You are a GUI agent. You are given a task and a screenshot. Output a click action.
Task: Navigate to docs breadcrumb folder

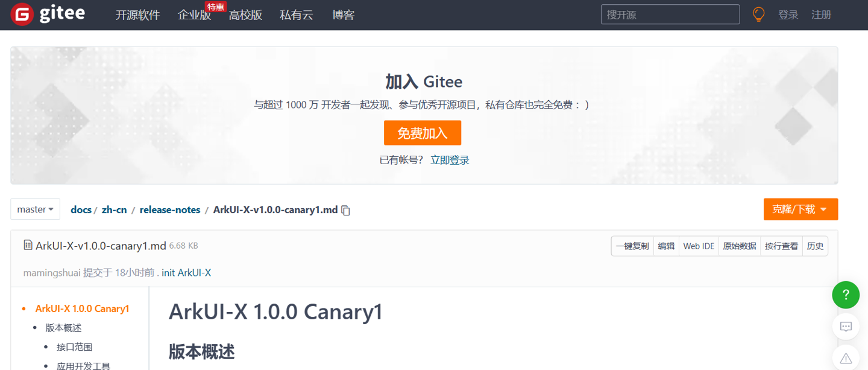pyautogui.click(x=81, y=210)
